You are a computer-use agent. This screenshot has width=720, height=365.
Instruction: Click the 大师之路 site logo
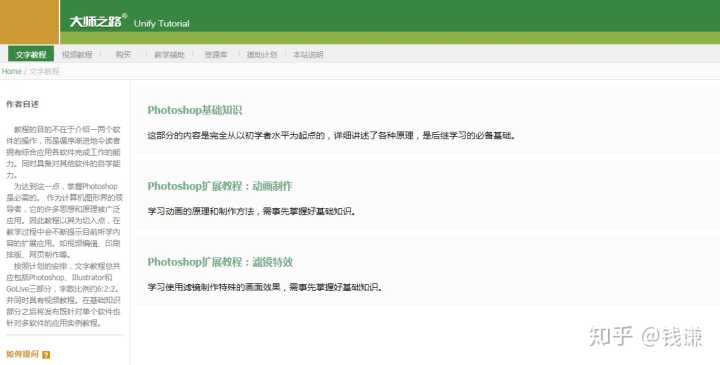tap(98, 21)
